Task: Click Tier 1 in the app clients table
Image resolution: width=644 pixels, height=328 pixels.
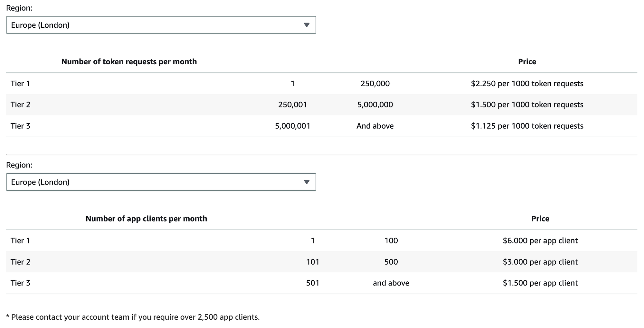Action: click(20, 241)
